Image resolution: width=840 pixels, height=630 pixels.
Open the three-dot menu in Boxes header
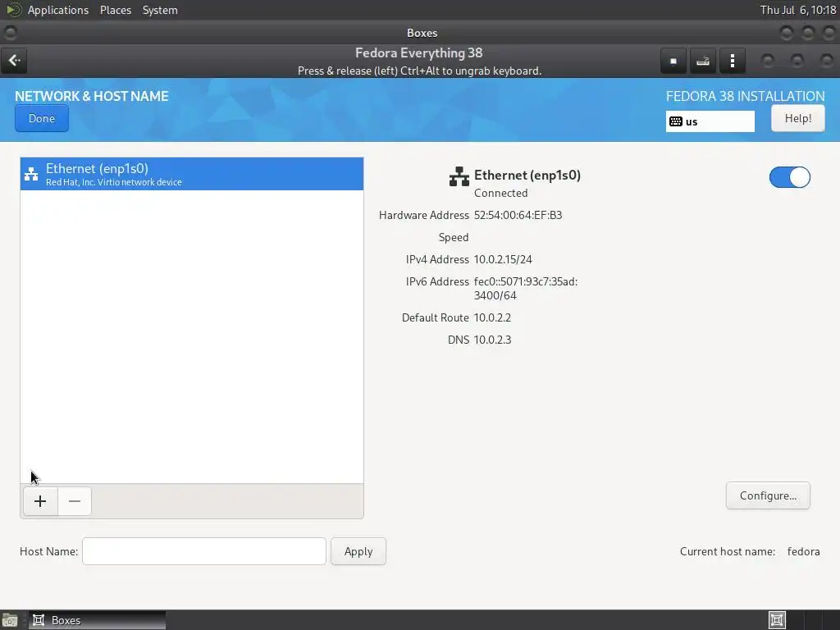coord(733,61)
